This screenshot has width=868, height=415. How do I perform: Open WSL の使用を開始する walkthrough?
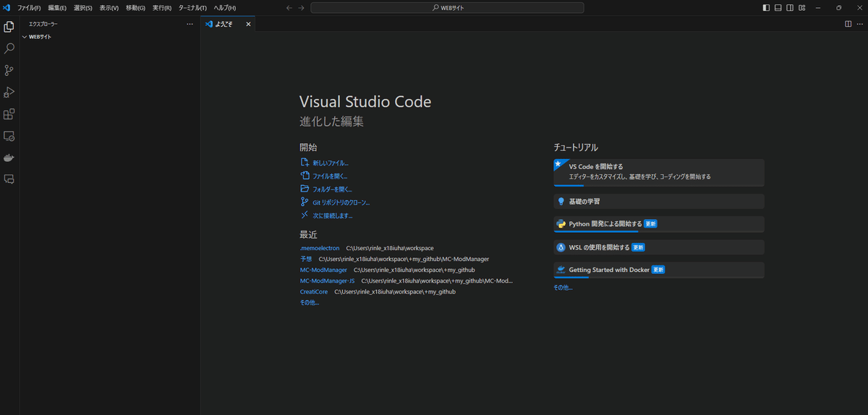659,247
